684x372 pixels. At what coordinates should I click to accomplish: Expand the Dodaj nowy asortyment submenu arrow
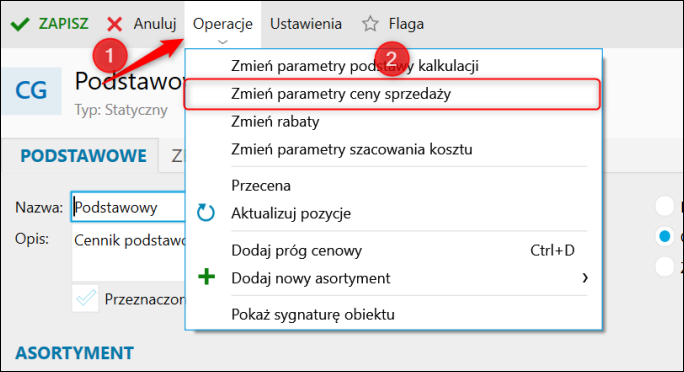(585, 278)
